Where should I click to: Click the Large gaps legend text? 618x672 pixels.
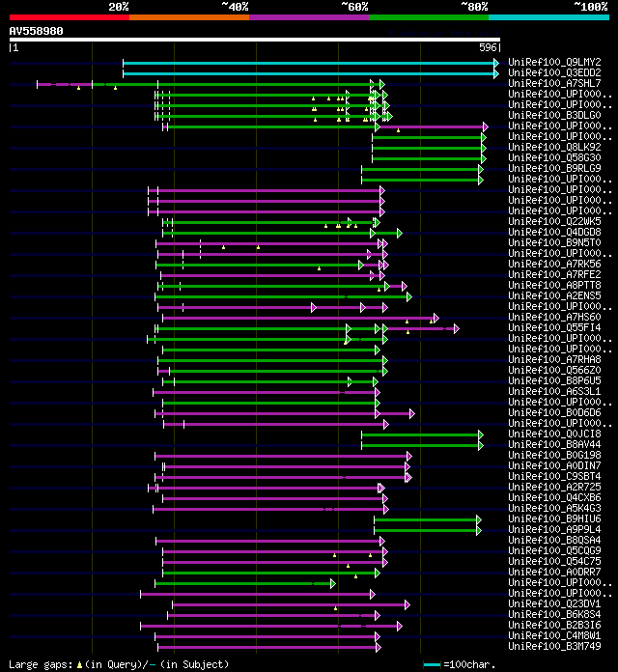click(119, 664)
